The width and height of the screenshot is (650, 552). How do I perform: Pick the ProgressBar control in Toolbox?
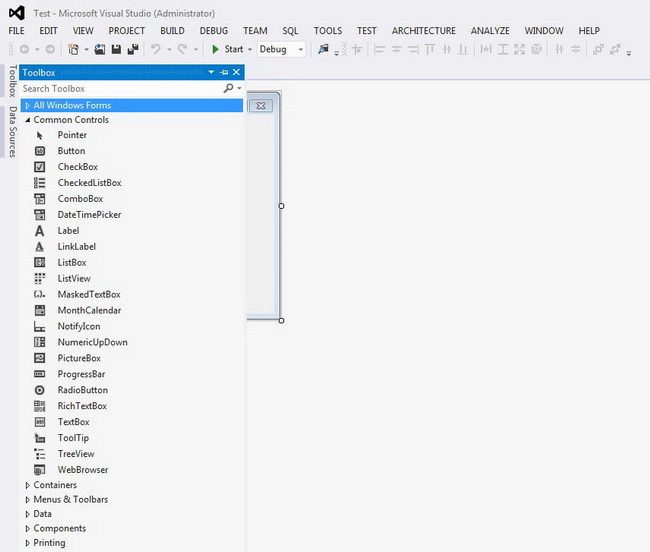[x=81, y=374]
